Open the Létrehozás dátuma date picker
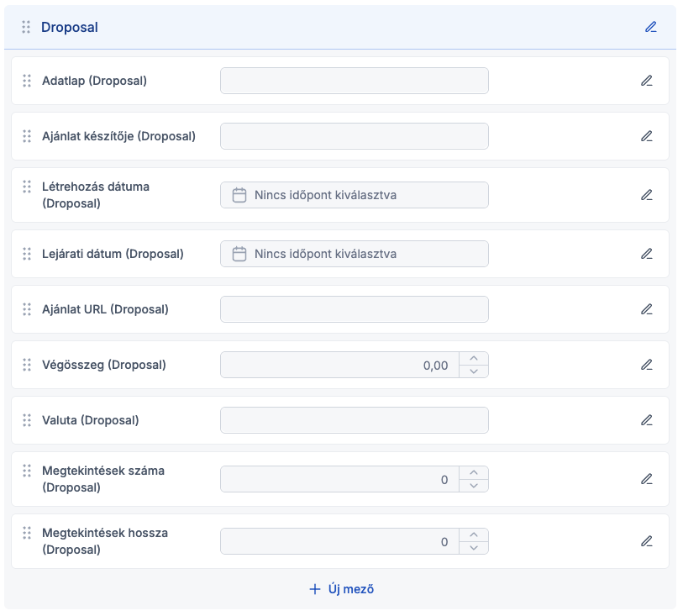This screenshot has height=616, width=683. point(354,195)
